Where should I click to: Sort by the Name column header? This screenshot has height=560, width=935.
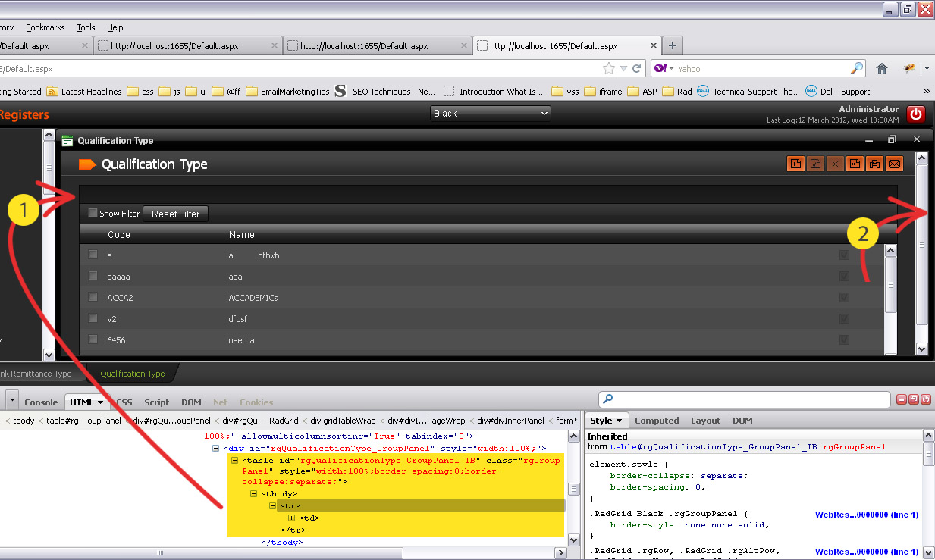point(241,235)
